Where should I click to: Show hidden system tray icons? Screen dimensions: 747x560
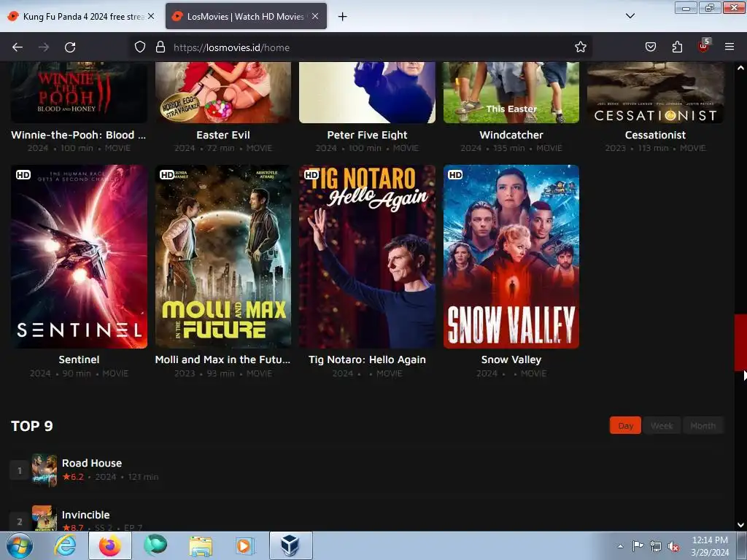click(620, 546)
